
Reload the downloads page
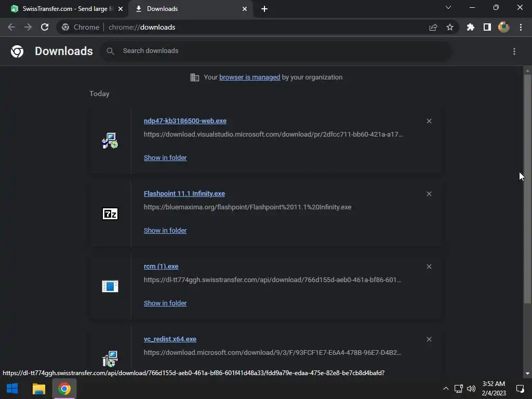[45, 27]
